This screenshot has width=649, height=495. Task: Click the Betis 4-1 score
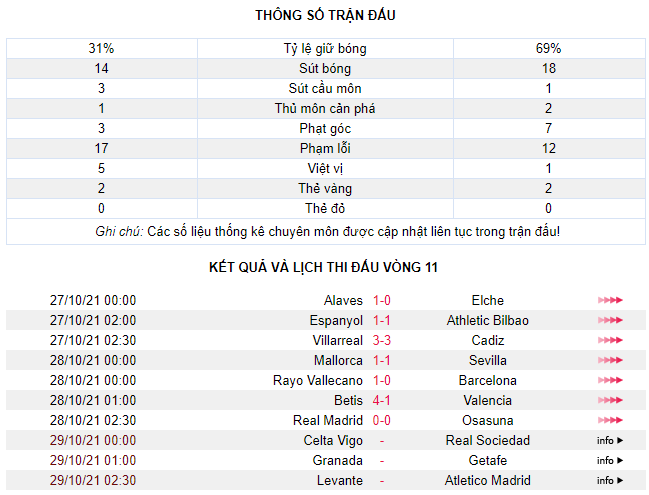click(x=382, y=400)
